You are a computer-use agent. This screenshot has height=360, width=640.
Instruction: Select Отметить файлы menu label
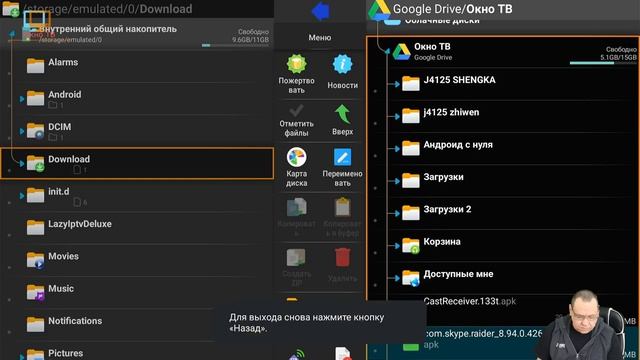coord(297,128)
